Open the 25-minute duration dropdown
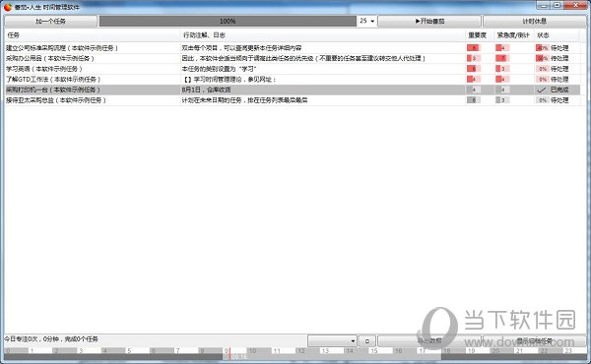Screen dimensions: 591x364 (367, 21)
